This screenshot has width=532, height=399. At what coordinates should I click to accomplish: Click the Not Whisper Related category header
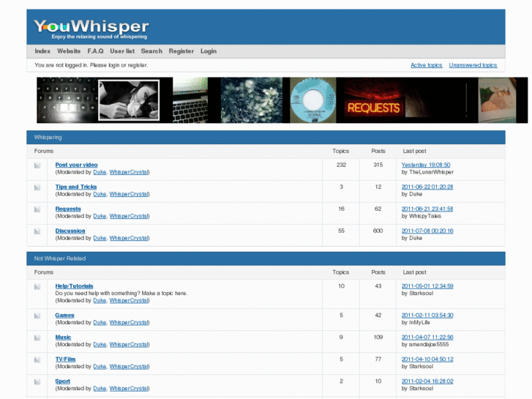point(266,258)
